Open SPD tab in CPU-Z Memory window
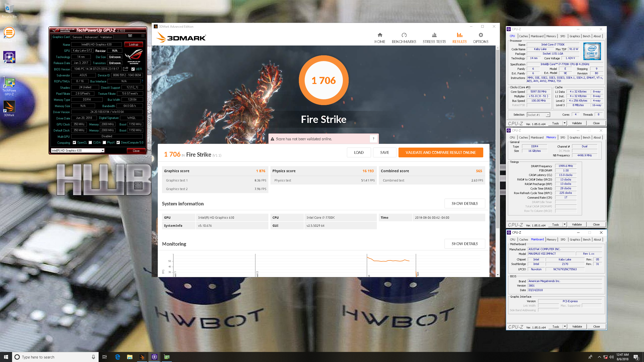The height and width of the screenshot is (362, 644). pos(563,138)
